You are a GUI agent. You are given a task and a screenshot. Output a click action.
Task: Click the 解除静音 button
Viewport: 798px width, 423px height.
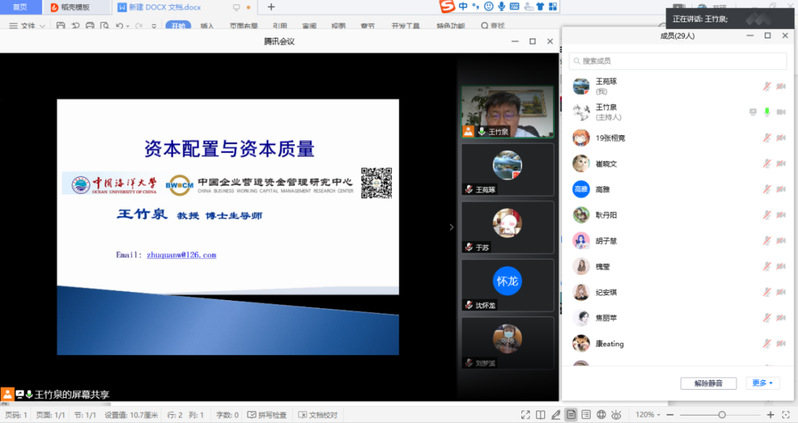(708, 383)
